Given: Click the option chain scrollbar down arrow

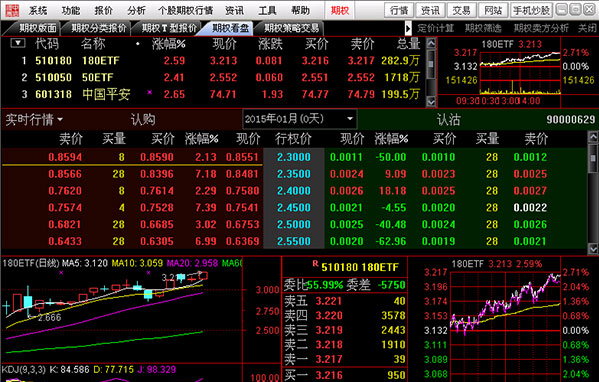Looking at the screenshot, I should coord(593,249).
